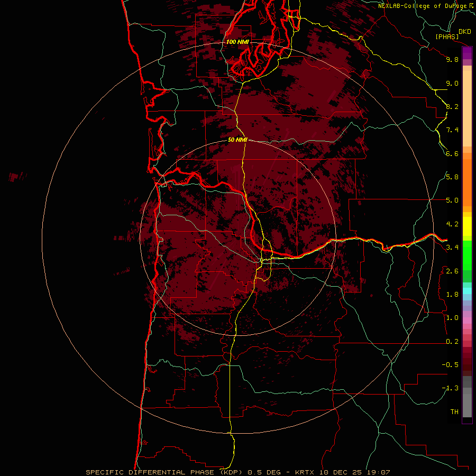
Task: Select the 8.2 scale value
Action: 452,106
